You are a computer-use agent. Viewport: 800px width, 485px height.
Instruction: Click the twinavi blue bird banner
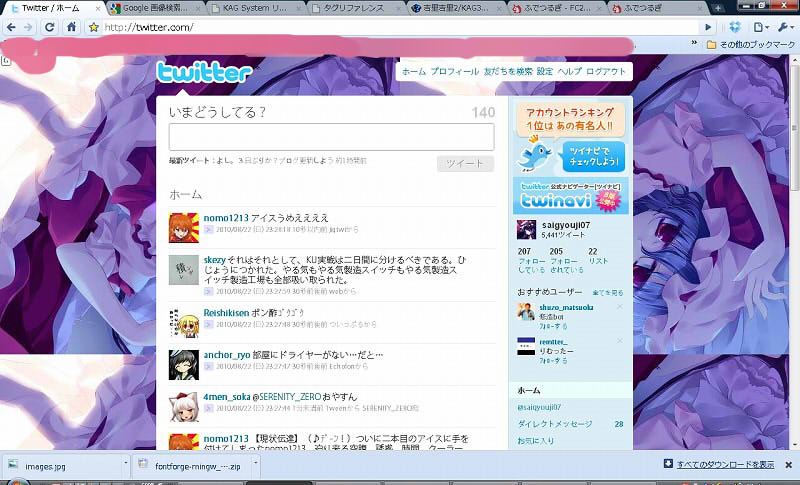(x=570, y=138)
